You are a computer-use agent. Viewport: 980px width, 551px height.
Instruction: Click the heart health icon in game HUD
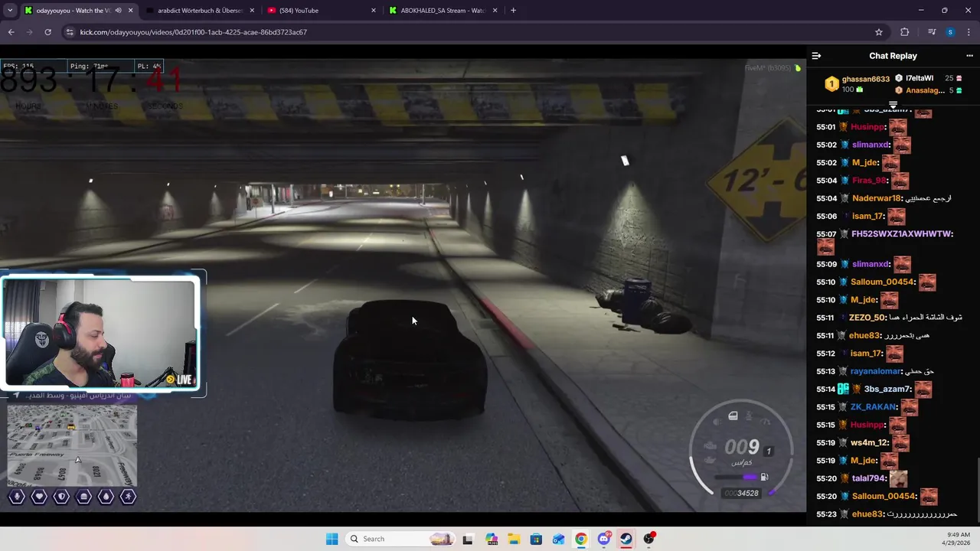tap(39, 497)
